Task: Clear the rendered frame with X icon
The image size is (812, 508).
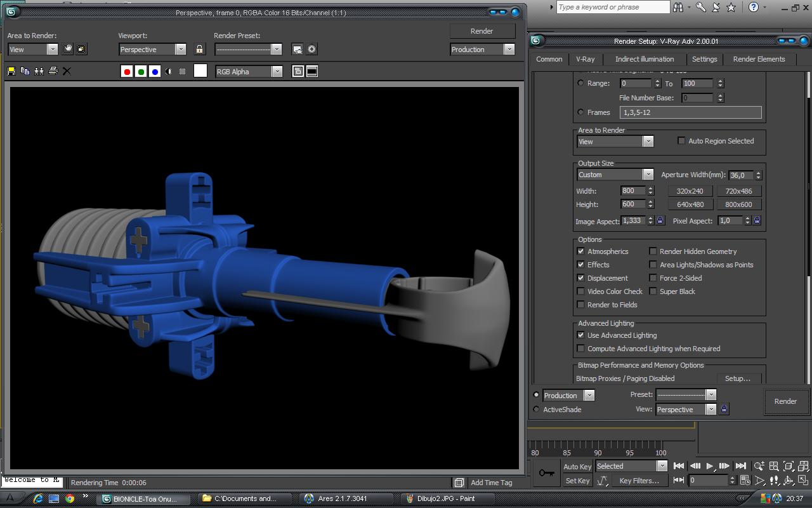Action: (67, 71)
